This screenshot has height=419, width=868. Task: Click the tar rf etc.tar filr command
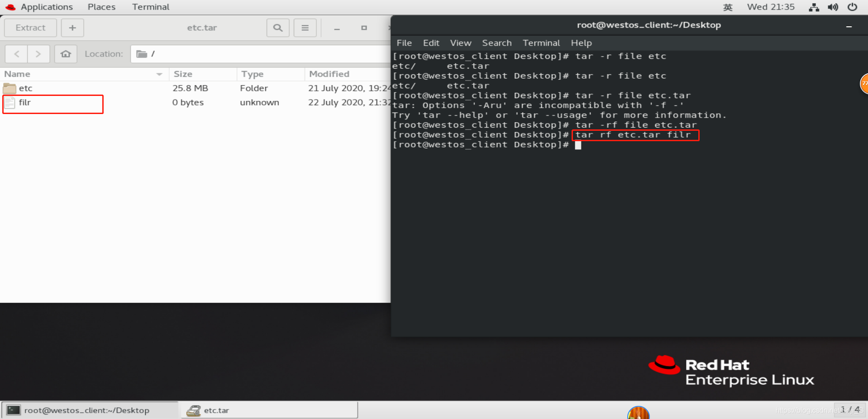tap(633, 135)
